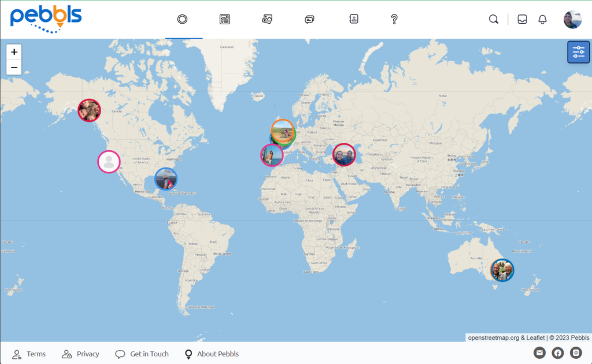
Task: Select the map marker over Alaska
Action: point(89,110)
